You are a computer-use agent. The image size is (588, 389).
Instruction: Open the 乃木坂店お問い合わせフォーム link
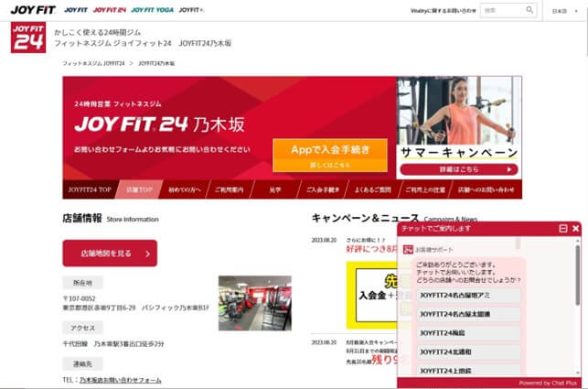pyautogui.click(x=120, y=380)
